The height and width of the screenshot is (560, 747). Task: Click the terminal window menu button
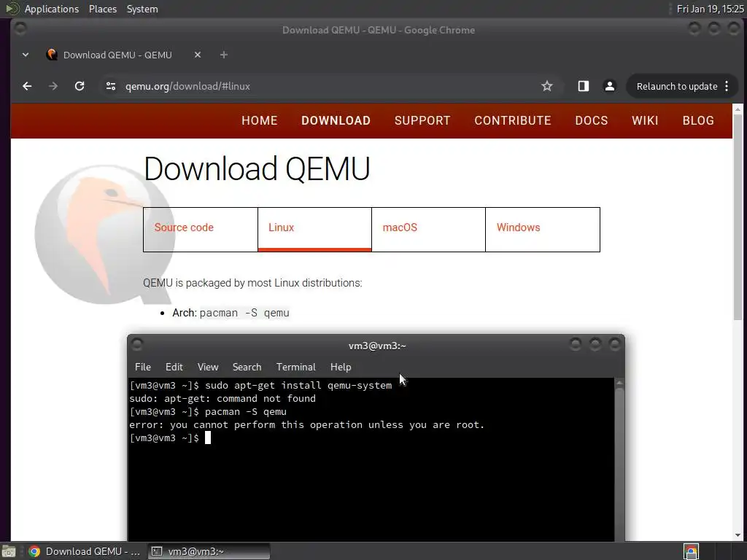pyautogui.click(x=137, y=344)
